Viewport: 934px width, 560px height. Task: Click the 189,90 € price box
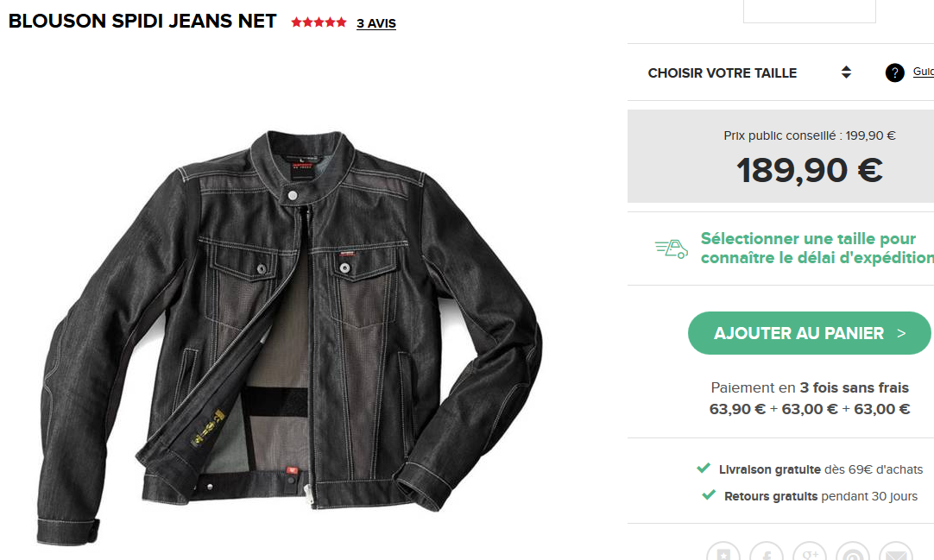tap(780, 156)
